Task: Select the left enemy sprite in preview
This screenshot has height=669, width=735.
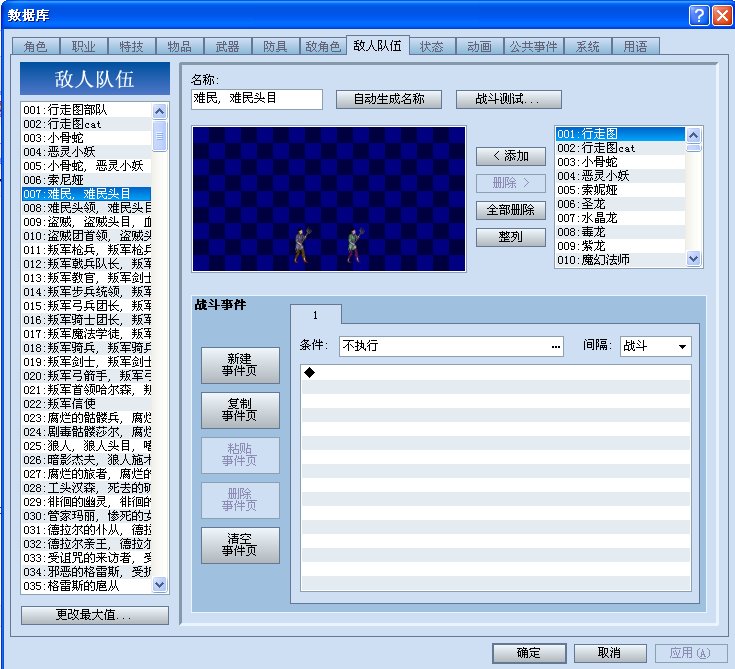Action: tap(302, 245)
